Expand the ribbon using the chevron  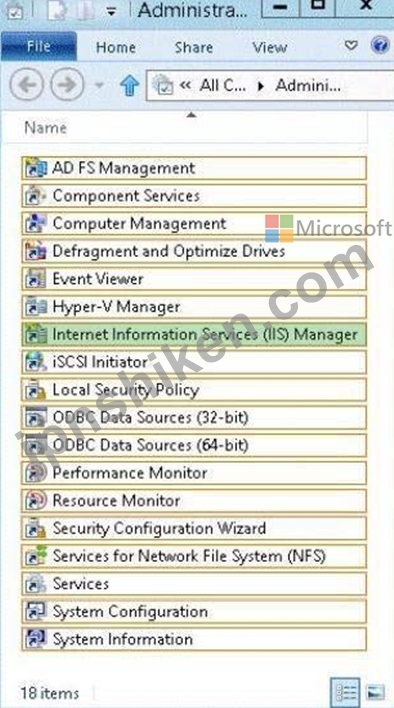click(351, 46)
